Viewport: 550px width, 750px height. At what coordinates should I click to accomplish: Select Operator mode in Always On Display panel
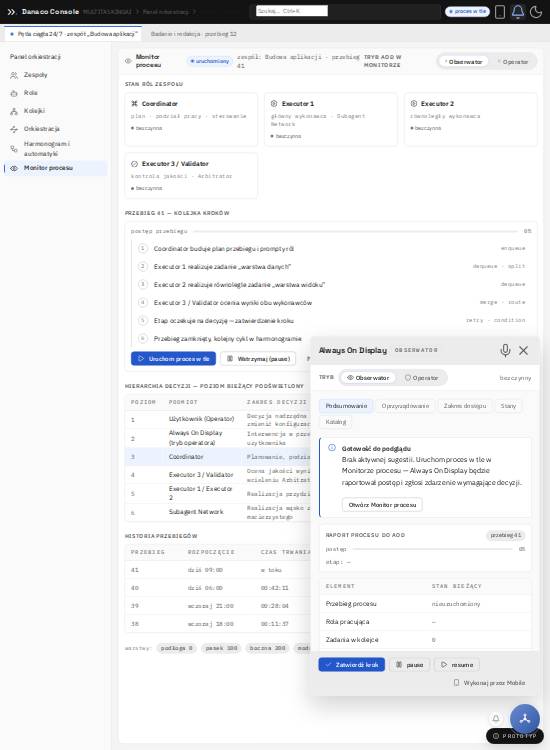[421, 378]
